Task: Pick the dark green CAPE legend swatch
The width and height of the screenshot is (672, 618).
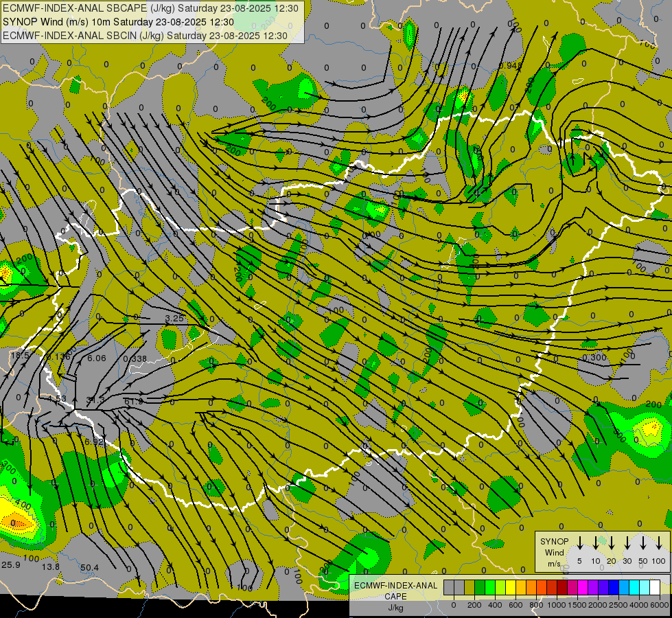Action: point(480,587)
